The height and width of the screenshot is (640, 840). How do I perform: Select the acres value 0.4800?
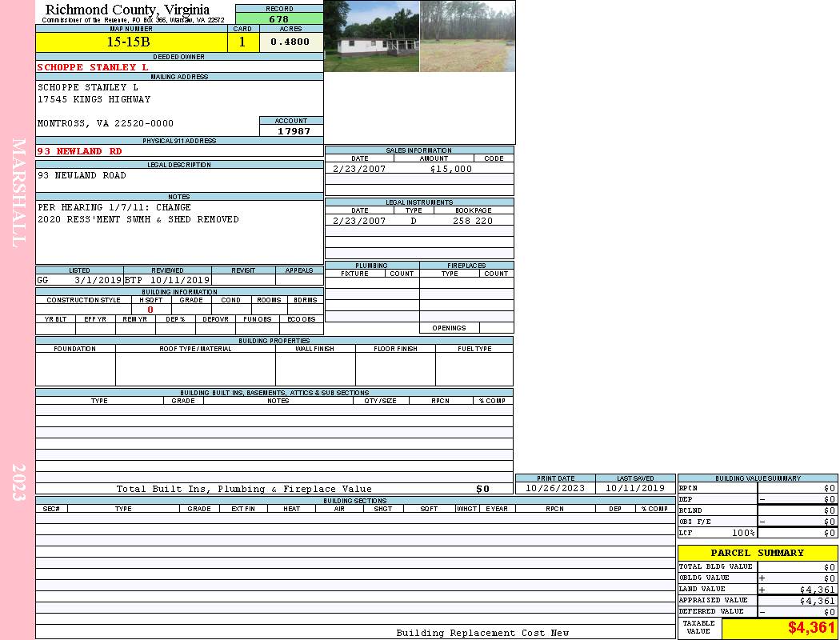pos(290,42)
